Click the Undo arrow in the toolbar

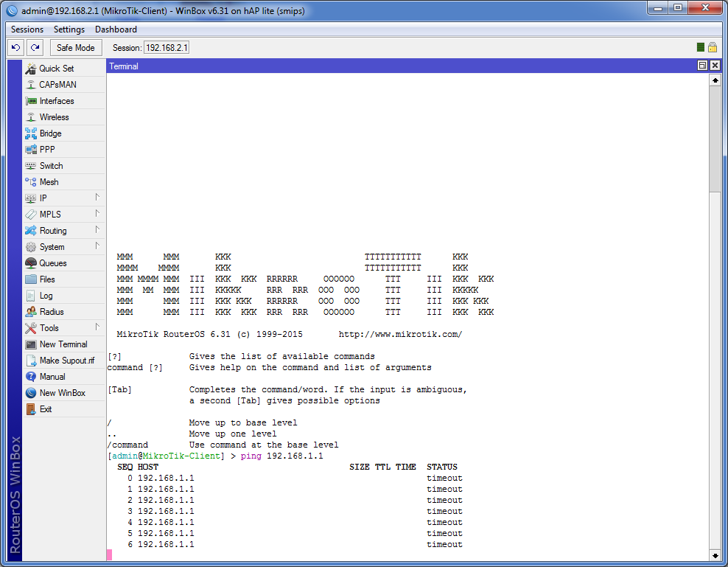[15, 47]
